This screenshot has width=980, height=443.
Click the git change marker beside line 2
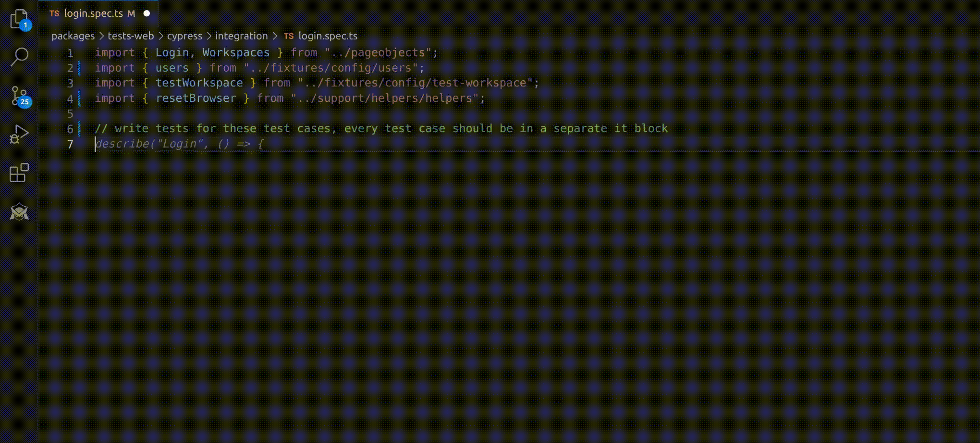(x=79, y=68)
